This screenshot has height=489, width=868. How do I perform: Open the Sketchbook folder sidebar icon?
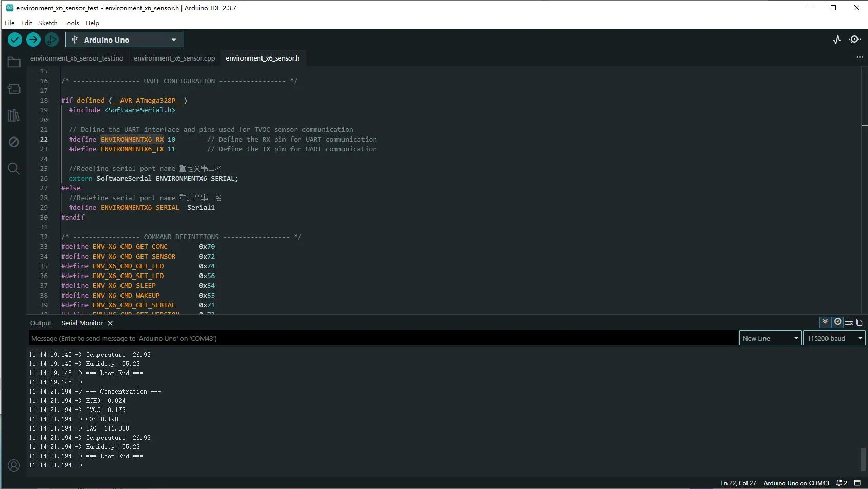click(14, 63)
